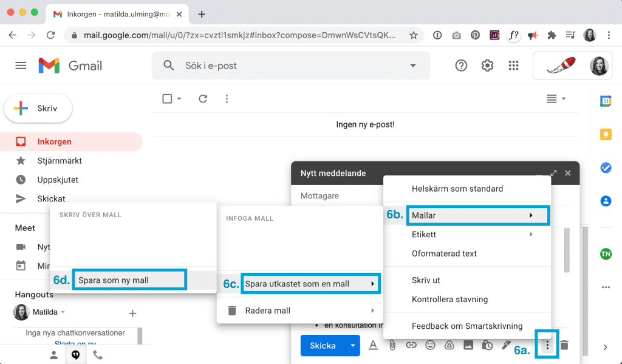Toggle the select all messages checkbox
The image size is (622, 364).
pos(168,99)
